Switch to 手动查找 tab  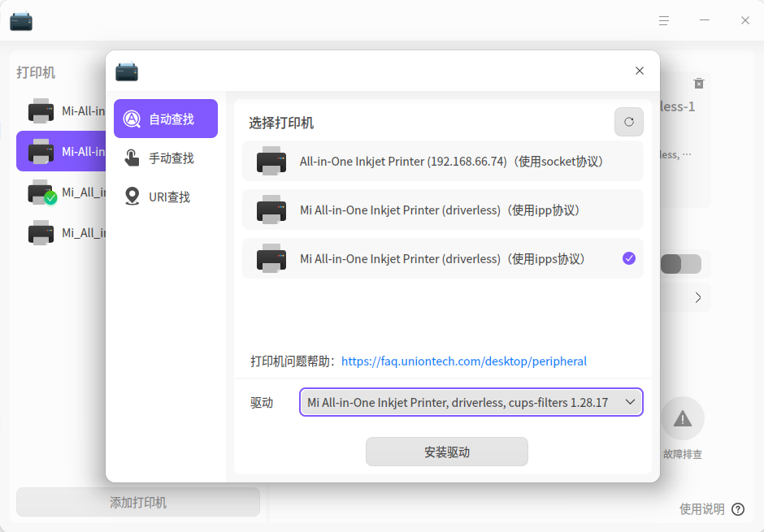(x=166, y=158)
